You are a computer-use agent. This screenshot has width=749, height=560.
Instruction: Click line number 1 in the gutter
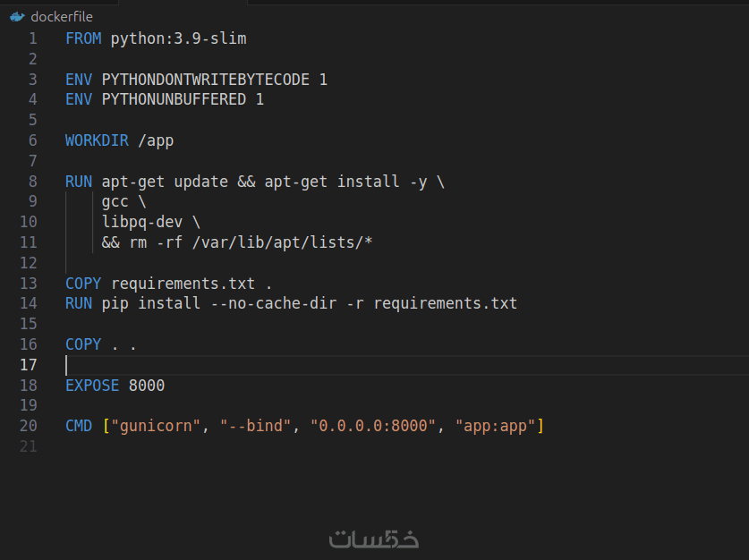click(x=33, y=38)
